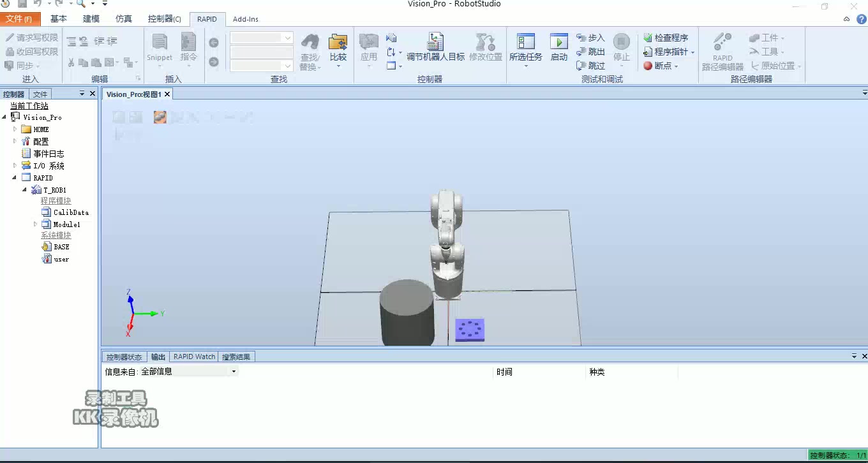Viewport: 868px width, 463px height.
Task: Click 调节机器人目标 icon in the ribbon
Action: click(435, 43)
